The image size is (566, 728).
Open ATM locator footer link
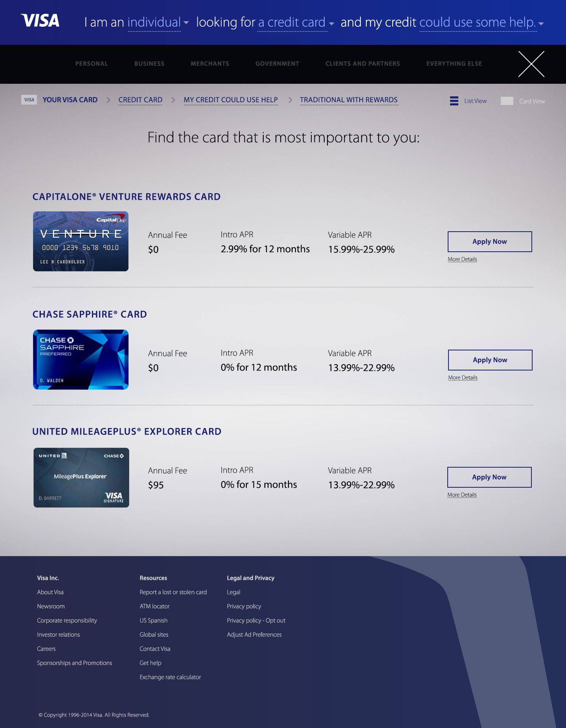pyautogui.click(x=154, y=606)
